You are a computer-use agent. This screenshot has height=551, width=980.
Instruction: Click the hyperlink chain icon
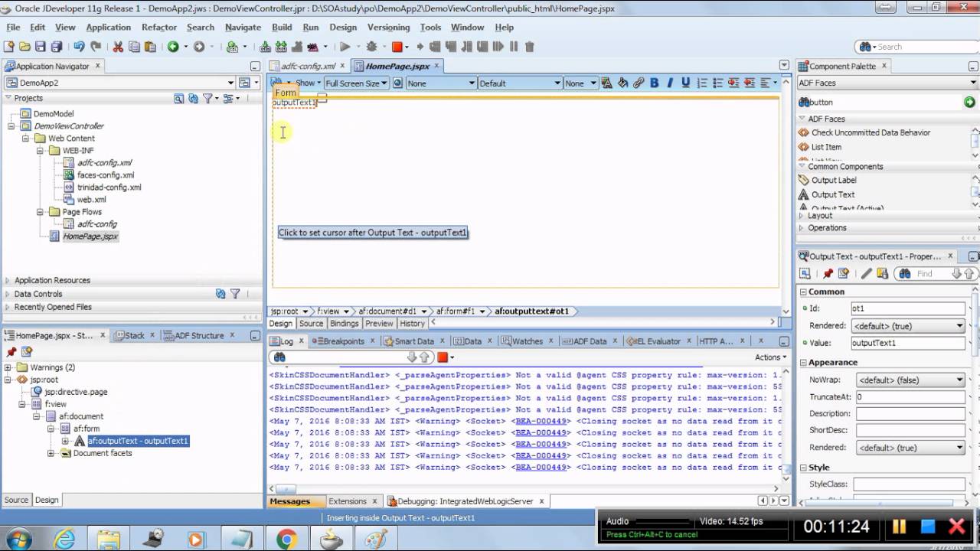tap(639, 83)
